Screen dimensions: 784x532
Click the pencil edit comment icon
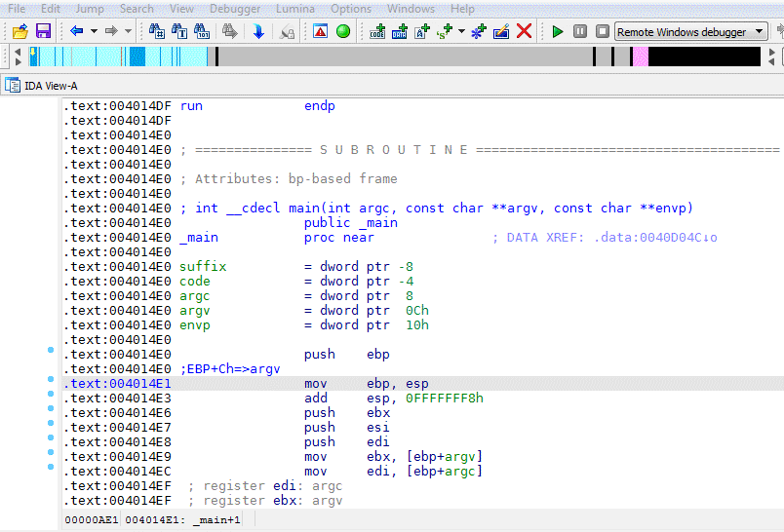(x=501, y=31)
